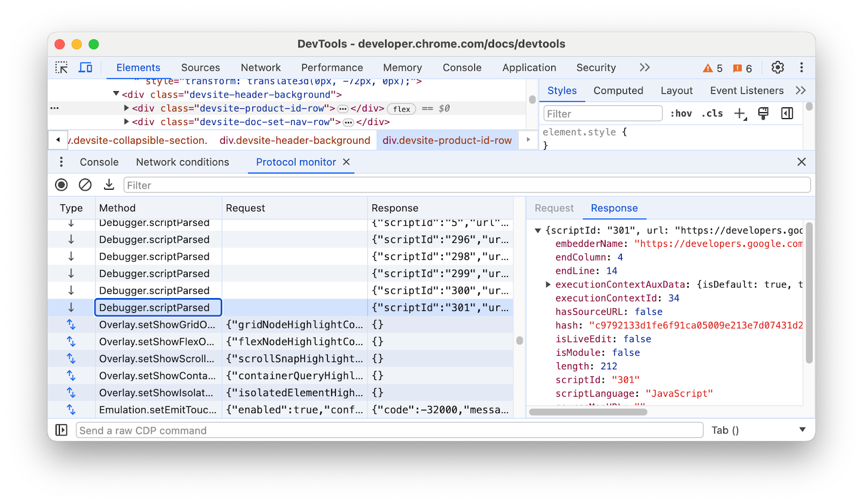Switch to the Computed tab
The height and width of the screenshot is (504, 863).
618,90
